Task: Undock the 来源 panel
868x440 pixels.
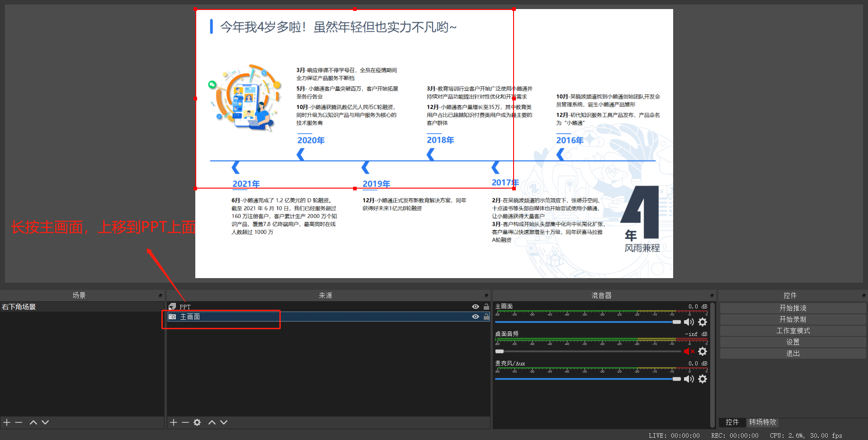Action: [486, 295]
